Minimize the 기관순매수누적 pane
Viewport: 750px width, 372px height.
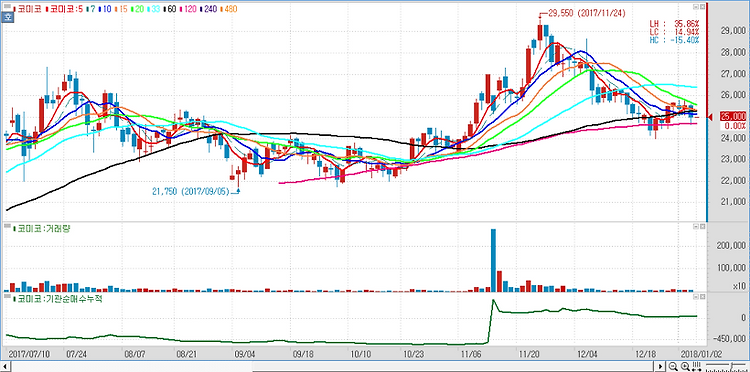click(x=696, y=296)
